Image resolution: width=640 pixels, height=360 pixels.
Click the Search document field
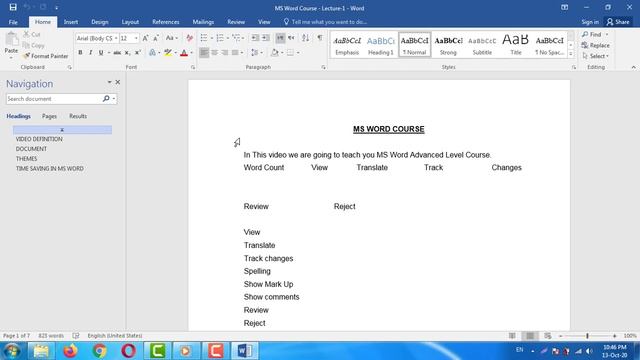click(x=53, y=99)
